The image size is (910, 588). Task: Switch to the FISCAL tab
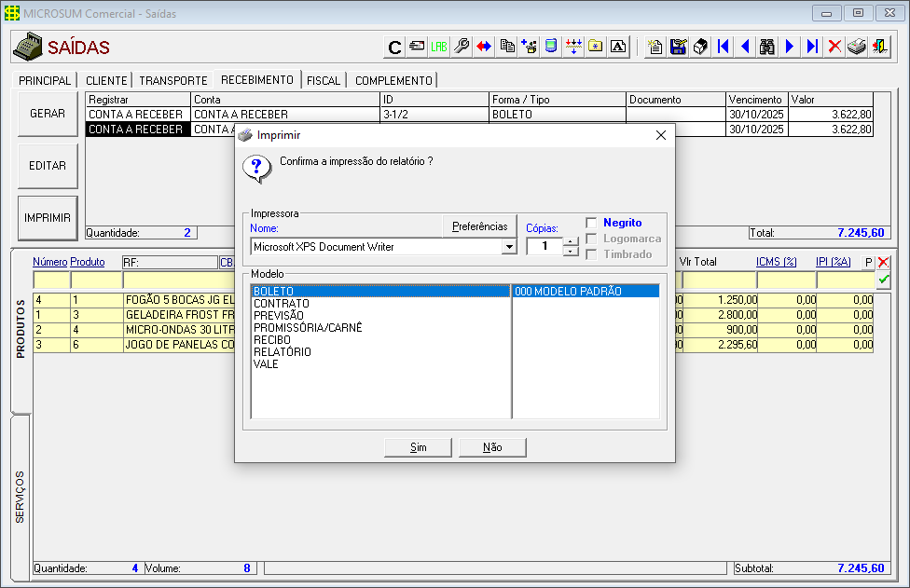(x=324, y=81)
